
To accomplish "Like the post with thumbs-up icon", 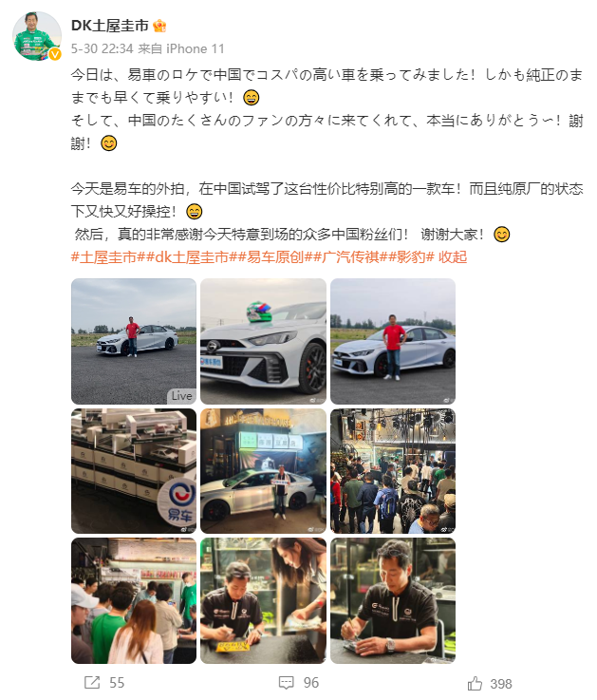I will pos(475,683).
